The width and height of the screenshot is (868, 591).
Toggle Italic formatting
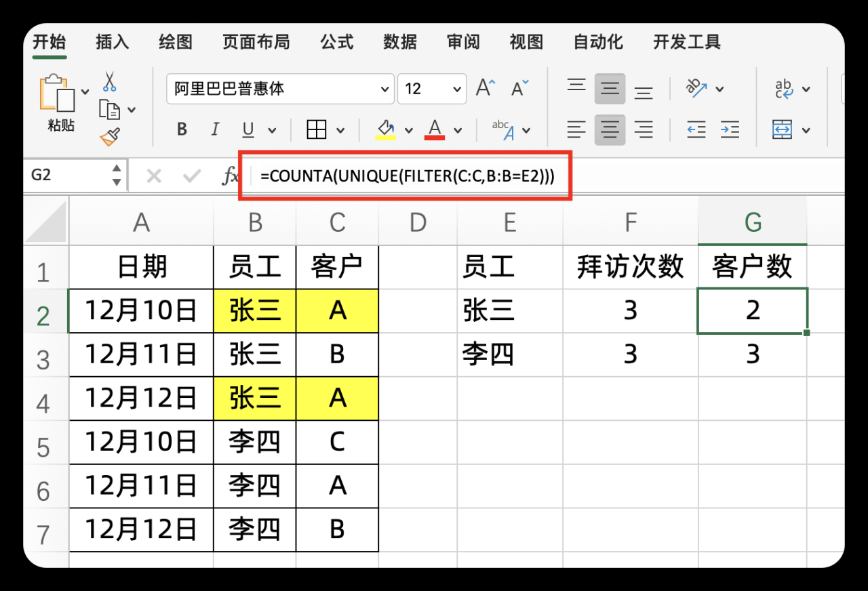(x=216, y=129)
